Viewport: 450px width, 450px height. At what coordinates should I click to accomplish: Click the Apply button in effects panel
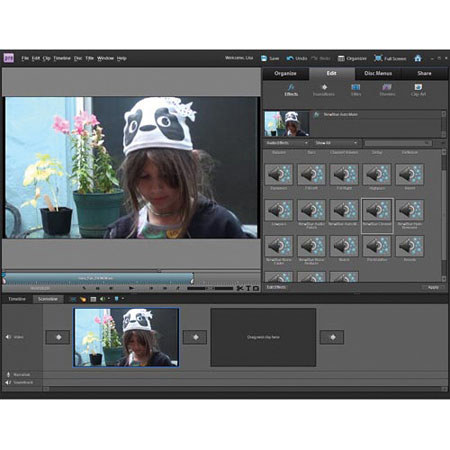pos(433,287)
